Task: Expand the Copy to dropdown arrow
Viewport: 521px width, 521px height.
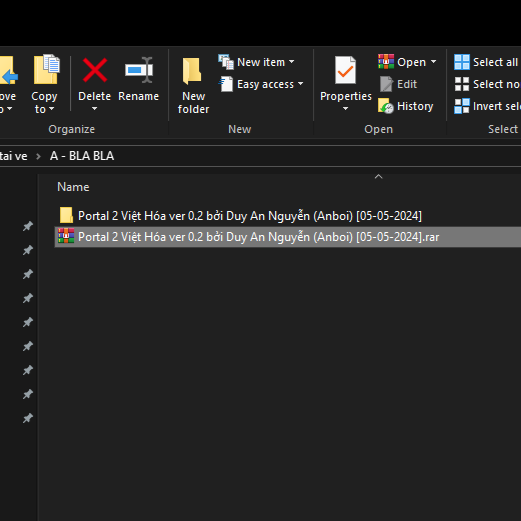Action: pos(51,109)
